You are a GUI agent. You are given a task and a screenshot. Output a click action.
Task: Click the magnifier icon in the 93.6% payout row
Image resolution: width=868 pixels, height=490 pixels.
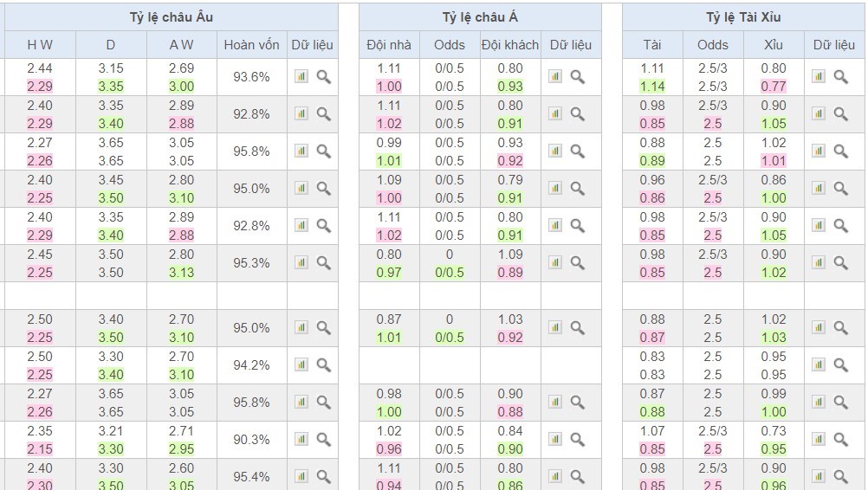coord(323,77)
